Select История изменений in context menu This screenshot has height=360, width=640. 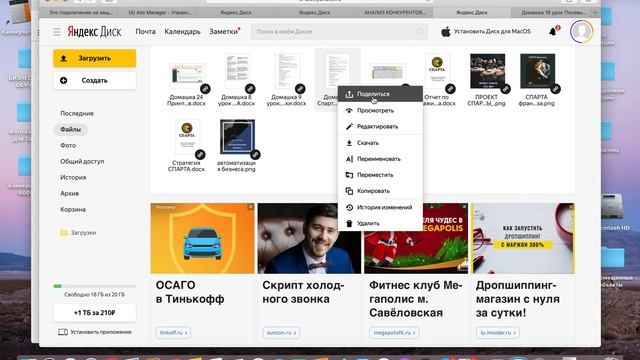[x=380, y=207]
